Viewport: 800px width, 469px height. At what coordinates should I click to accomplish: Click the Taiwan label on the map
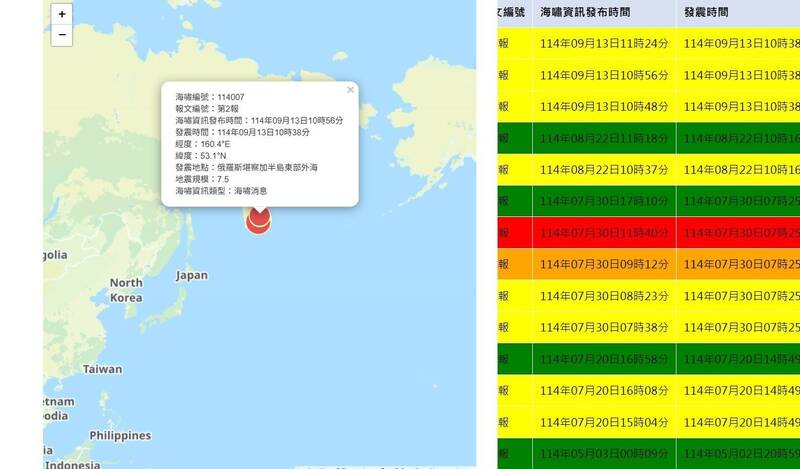pos(103,369)
